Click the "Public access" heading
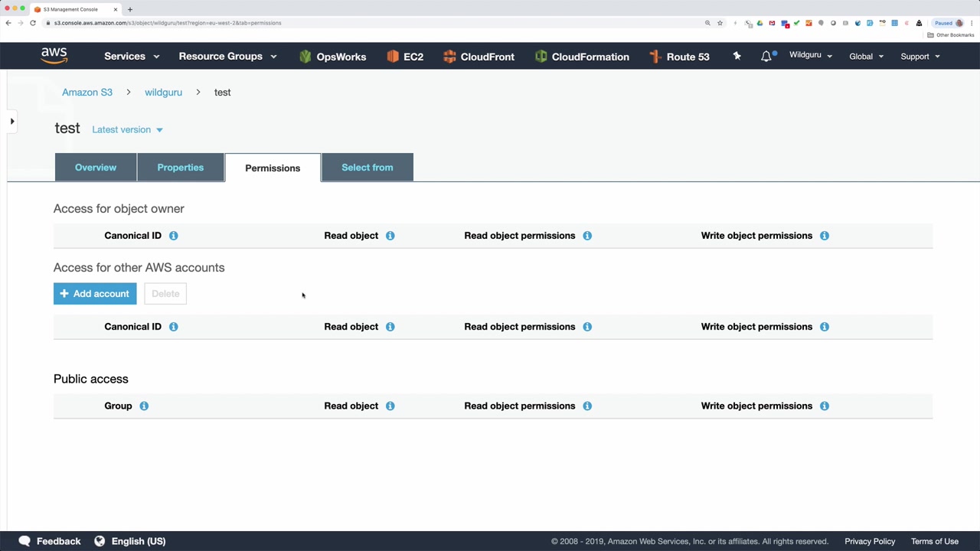Image resolution: width=980 pixels, height=551 pixels. coord(91,379)
